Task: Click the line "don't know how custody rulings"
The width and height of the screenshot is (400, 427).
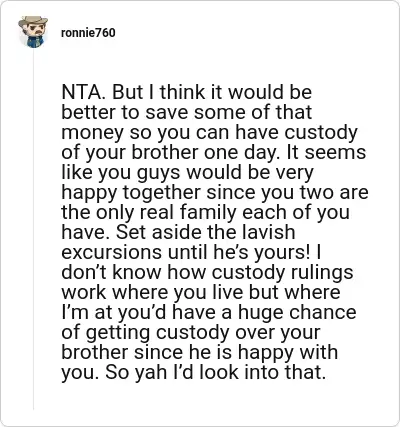Action: 207,272
